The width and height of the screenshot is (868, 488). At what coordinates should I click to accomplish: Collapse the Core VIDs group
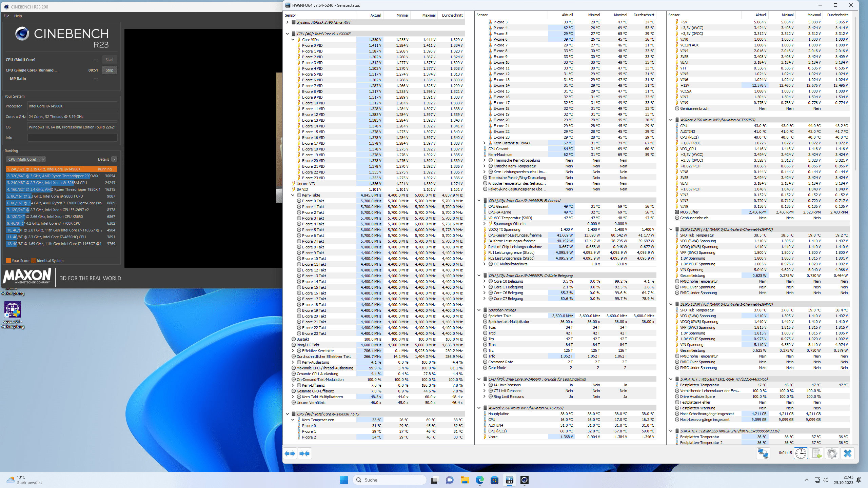pyautogui.click(x=293, y=40)
